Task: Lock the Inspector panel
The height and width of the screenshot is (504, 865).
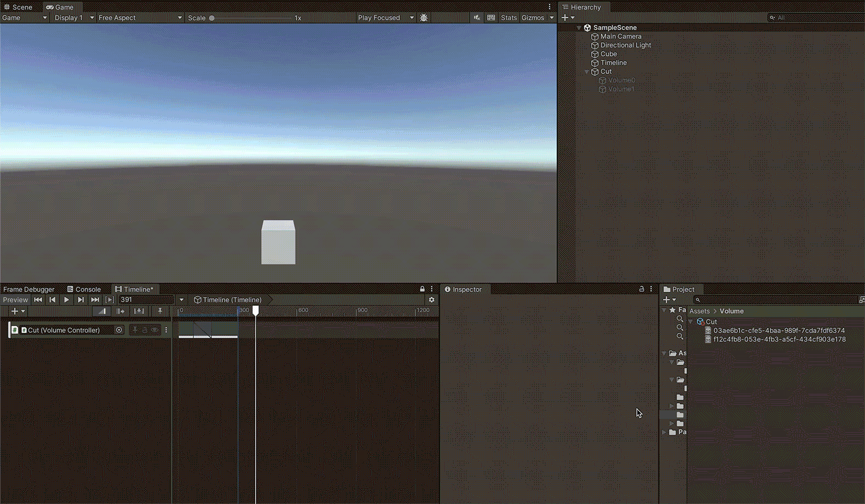Action: coord(642,289)
